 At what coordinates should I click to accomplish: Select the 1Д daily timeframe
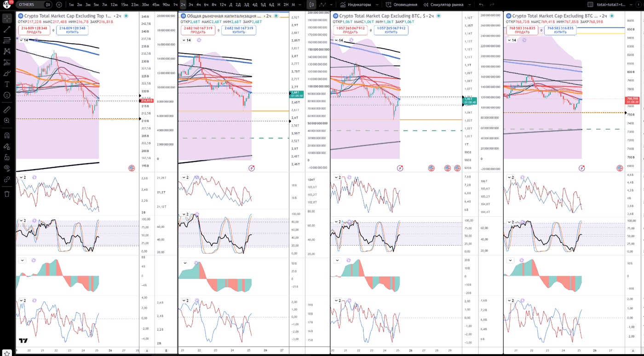tap(230, 5)
